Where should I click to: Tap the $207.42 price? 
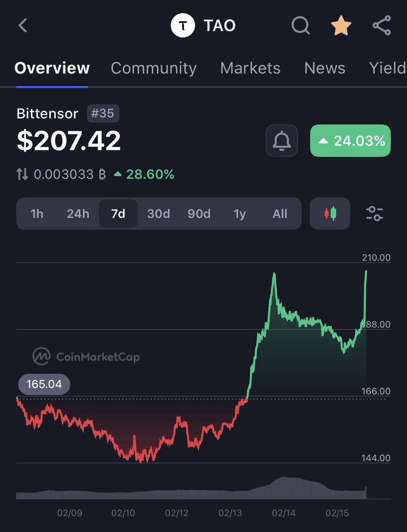point(69,141)
